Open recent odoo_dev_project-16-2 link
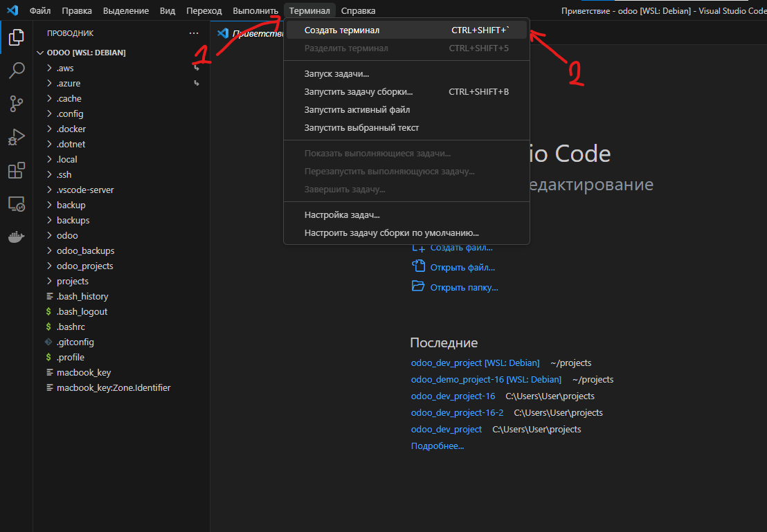Screen dimensions: 767x532 click(457, 413)
